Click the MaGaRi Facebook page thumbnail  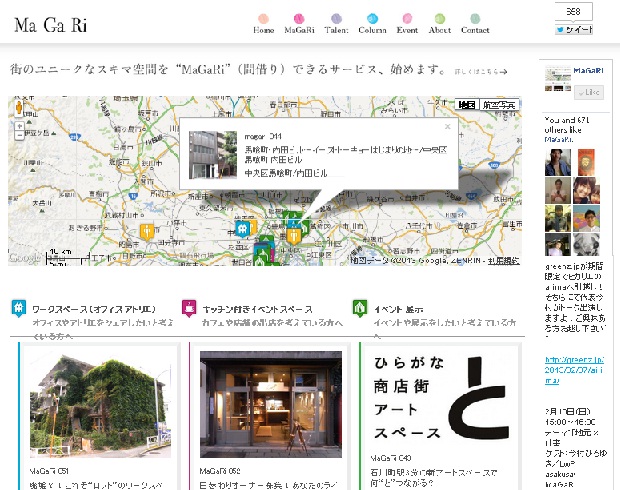558,79
